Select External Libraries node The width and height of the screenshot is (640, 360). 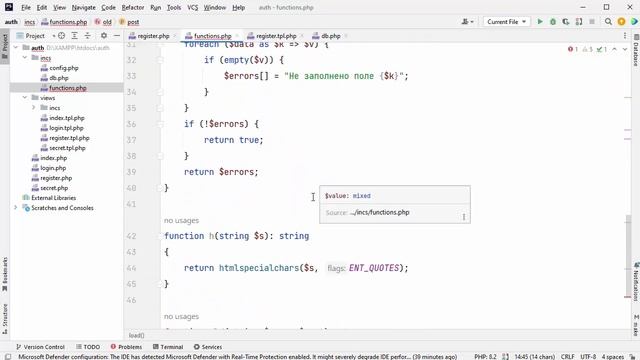click(53, 198)
